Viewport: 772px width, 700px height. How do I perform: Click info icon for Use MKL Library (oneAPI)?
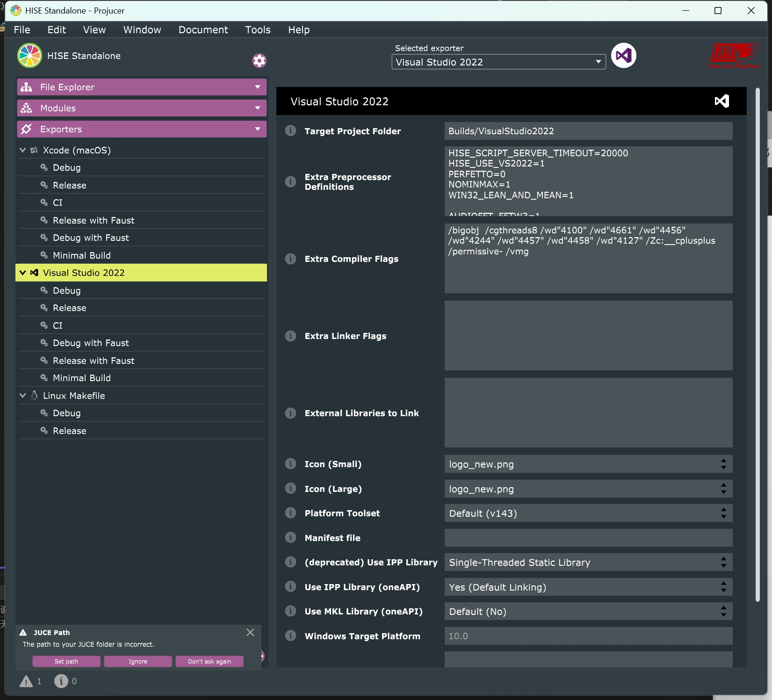pos(290,611)
